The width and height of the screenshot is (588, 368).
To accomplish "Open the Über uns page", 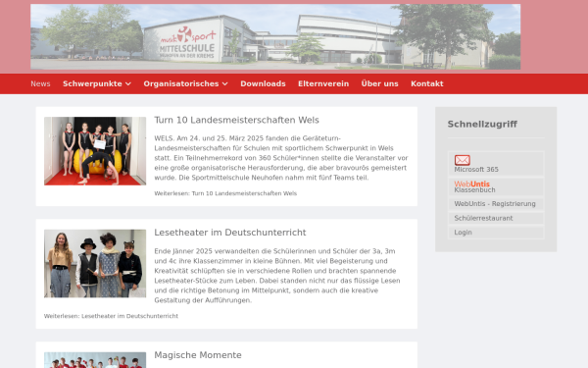I will click(x=379, y=83).
